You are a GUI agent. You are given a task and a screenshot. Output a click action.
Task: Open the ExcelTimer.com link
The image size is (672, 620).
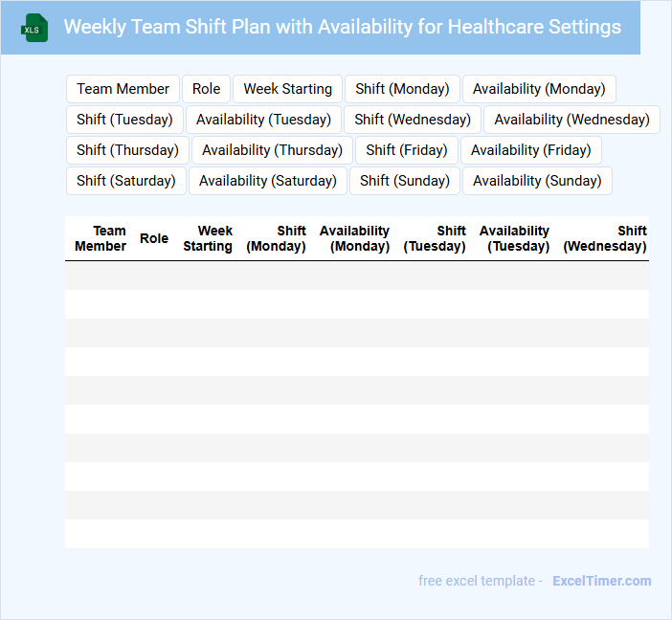tap(601, 581)
